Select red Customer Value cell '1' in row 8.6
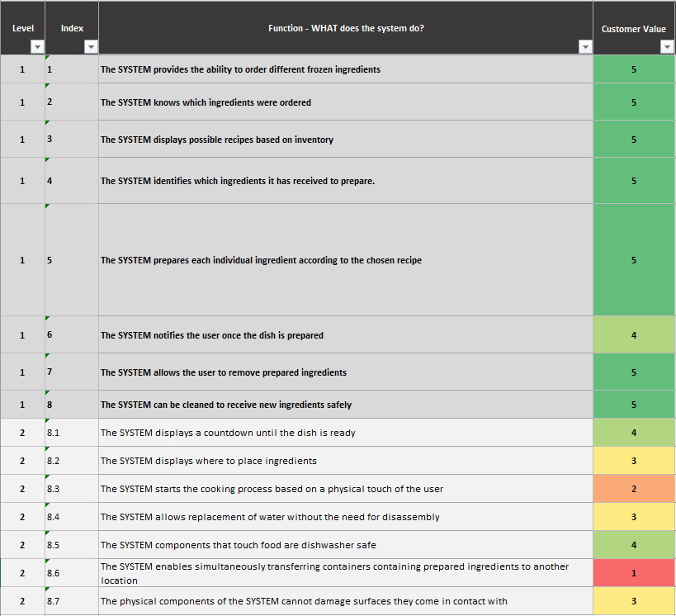Image resolution: width=676 pixels, height=616 pixels. 634,572
